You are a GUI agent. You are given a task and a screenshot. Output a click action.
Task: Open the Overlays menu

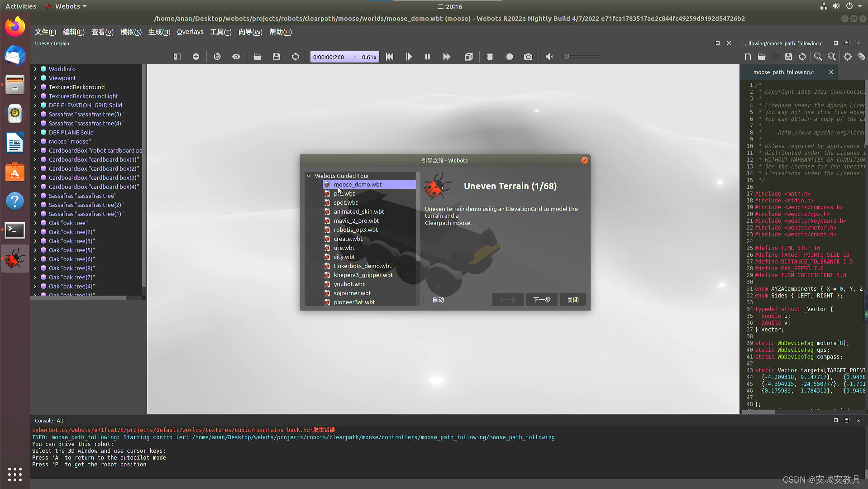click(x=190, y=32)
